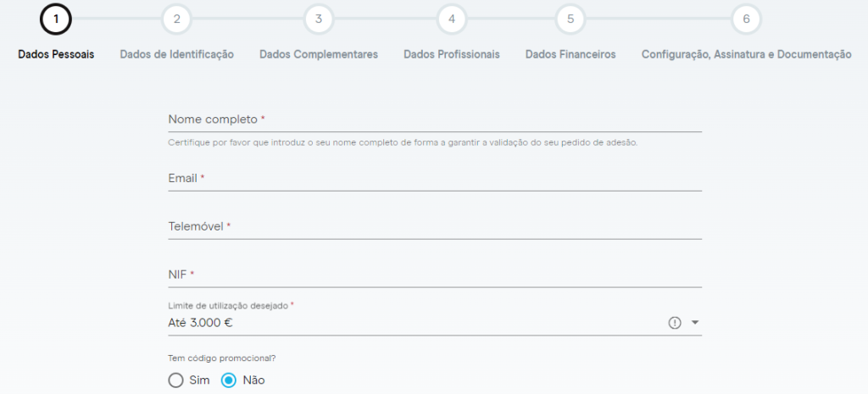Focus the Telemóvel input field
The image size is (868, 394).
tap(435, 227)
